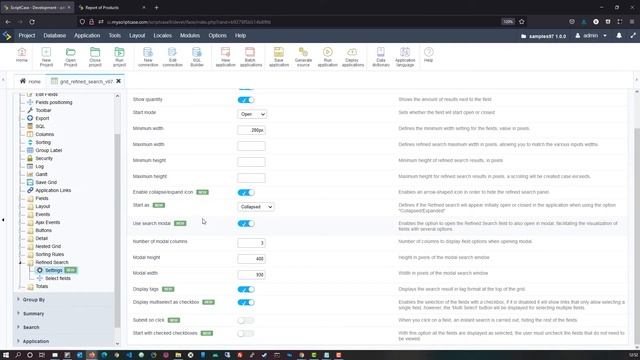The height and width of the screenshot is (360, 640).
Task: Click the New Project toolbar icon
Action: pos(46,57)
